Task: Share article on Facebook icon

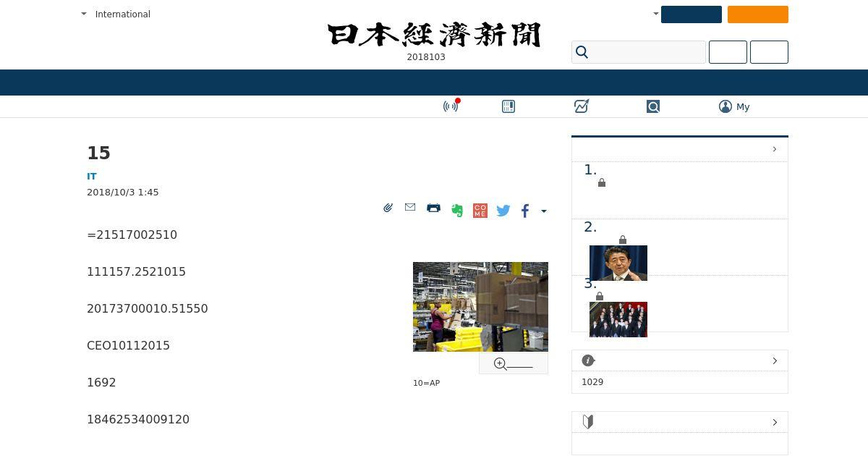Action: [x=525, y=211]
